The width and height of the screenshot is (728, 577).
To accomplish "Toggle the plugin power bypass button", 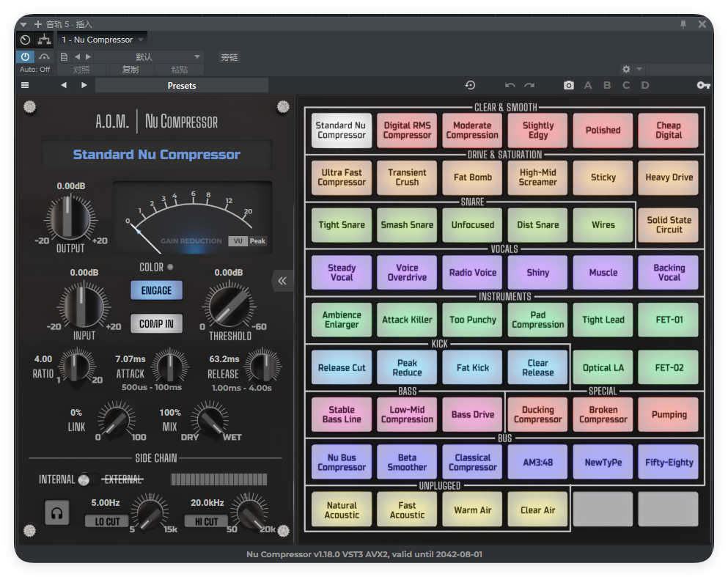I will tap(25, 56).
